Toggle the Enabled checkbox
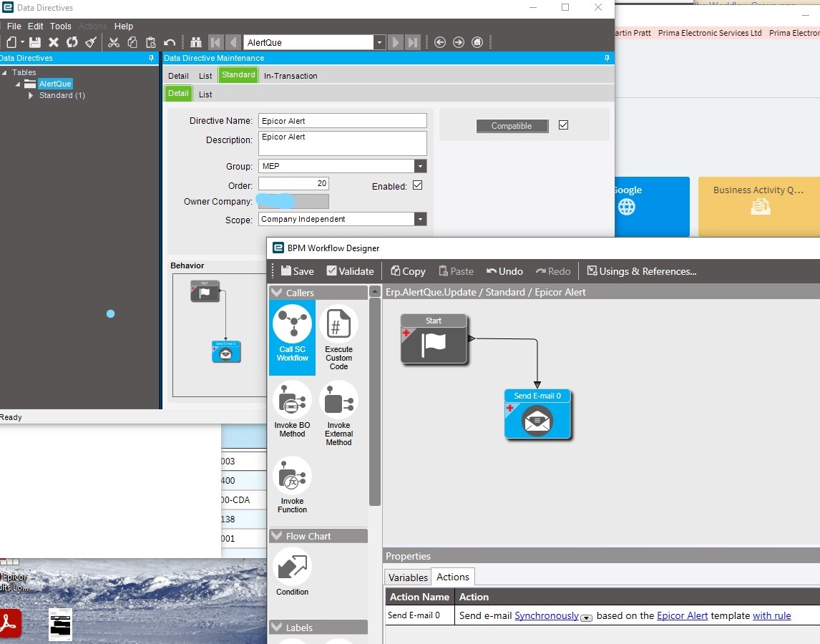 417,185
